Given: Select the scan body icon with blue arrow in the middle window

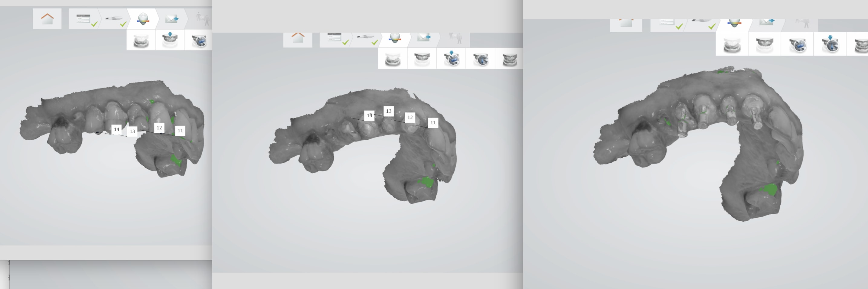Looking at the screenshot, I should tap(452, 59).
